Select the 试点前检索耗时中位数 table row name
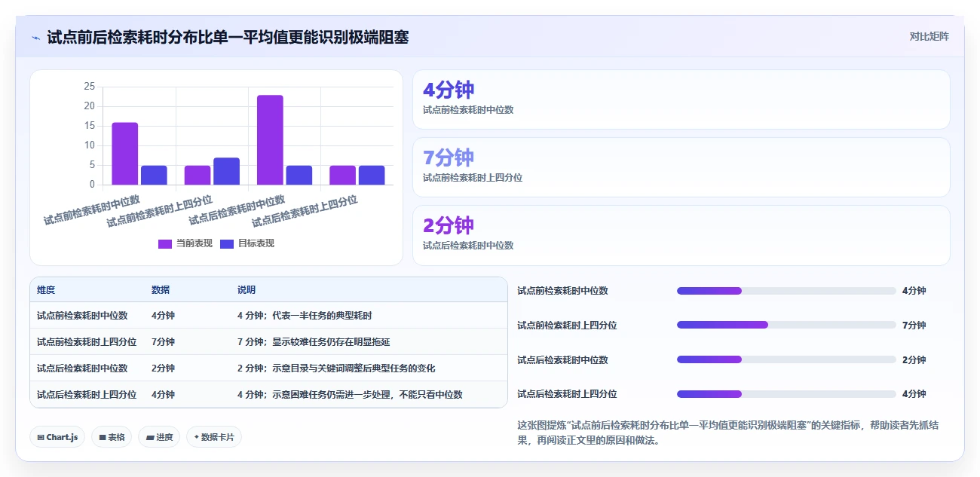980x477 pixels. coord(82,316)
